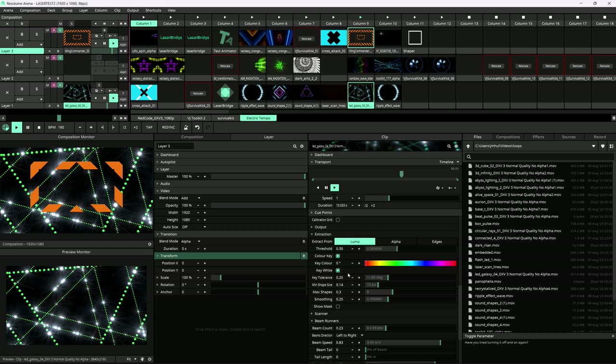Bypass Layer 1 with B button
This screenshot has width=616, height=364.
[x=22, y=89]
